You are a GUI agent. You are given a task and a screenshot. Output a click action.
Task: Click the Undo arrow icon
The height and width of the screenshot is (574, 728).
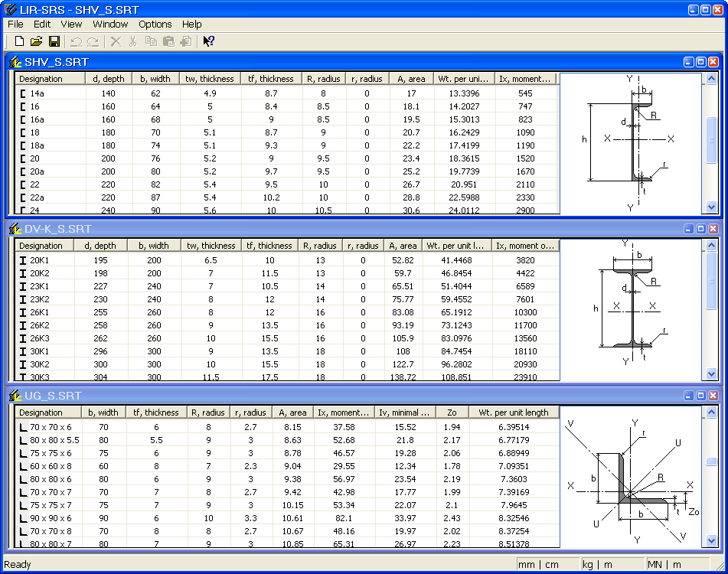pos(76,41)
